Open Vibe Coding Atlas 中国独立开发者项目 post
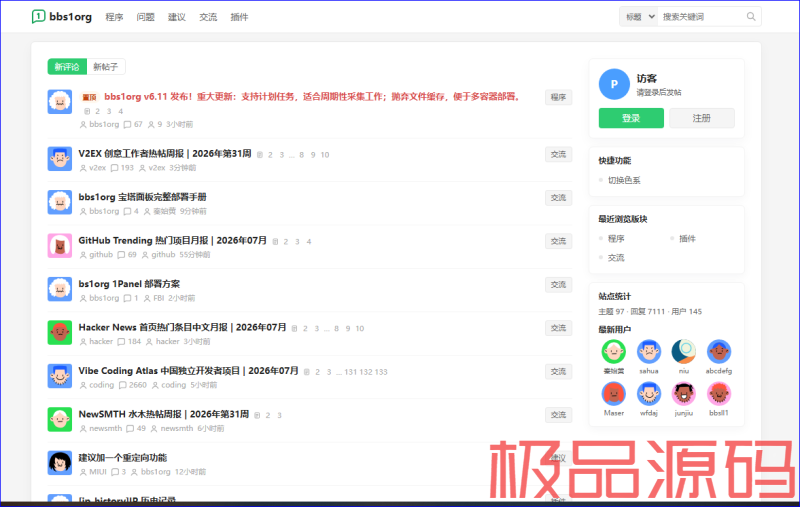Image resolution: width=800 pixels, height=507 pixels. coord(188,370)
